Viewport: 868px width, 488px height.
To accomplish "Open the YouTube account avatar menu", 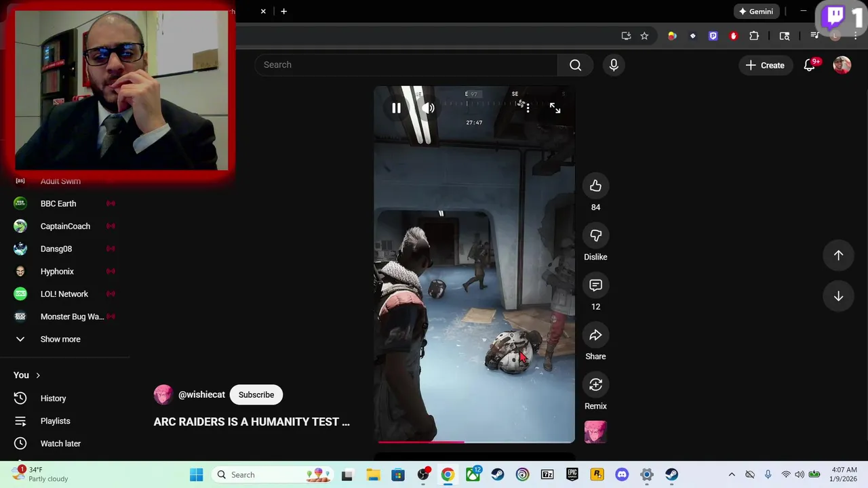I will 842,65.
